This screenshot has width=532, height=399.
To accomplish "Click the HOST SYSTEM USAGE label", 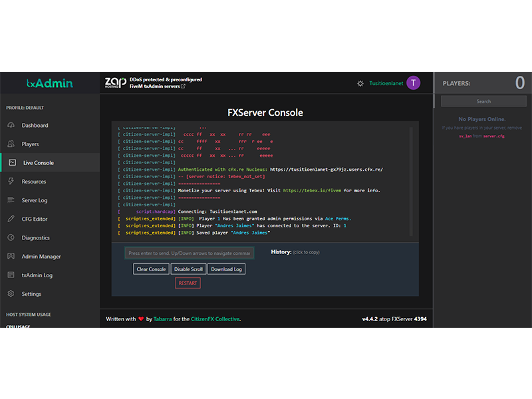I will [x=29, y=315].
